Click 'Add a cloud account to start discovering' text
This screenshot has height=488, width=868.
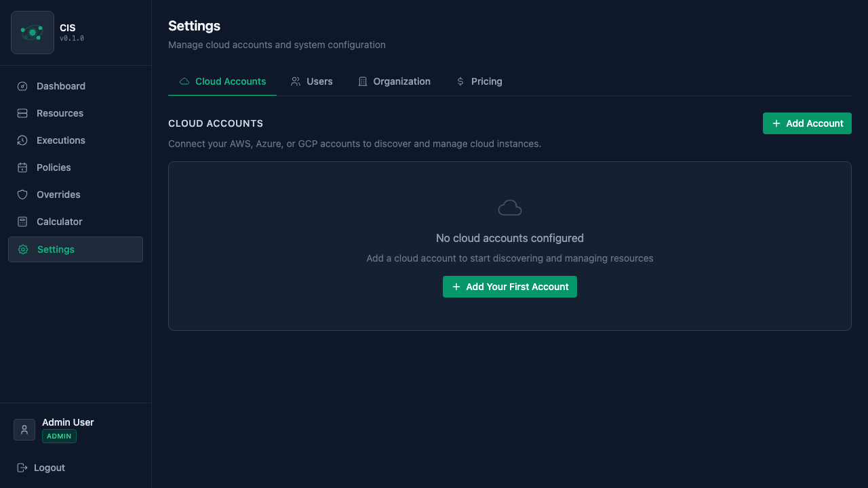(x=510, y=258)
